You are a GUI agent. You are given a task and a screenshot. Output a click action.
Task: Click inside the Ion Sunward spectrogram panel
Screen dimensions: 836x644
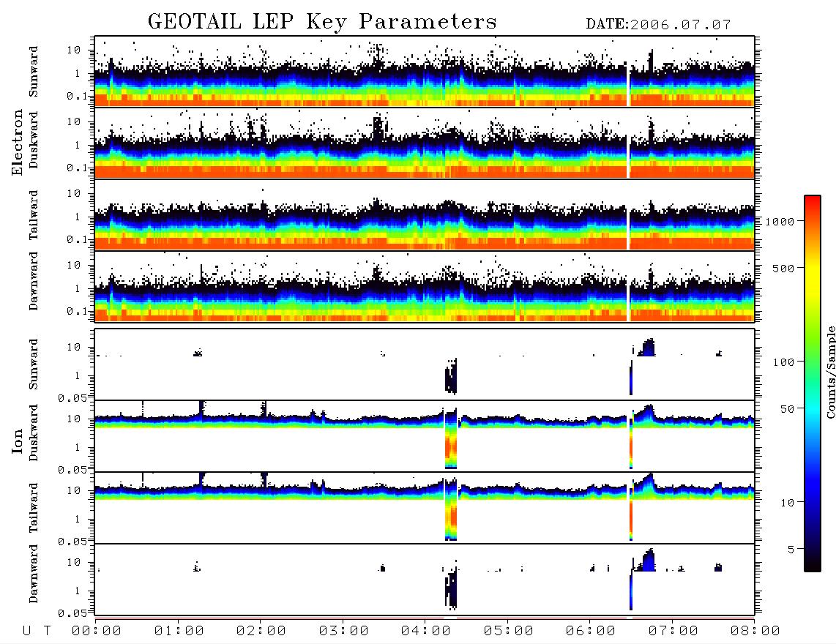tap(425, 364)
